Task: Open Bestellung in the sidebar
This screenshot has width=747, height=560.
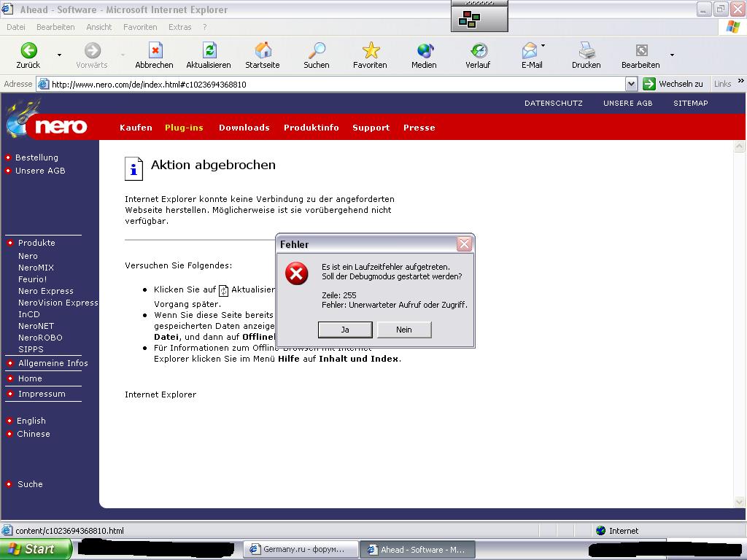Action: pyautogui.click(x=36, y=157)
